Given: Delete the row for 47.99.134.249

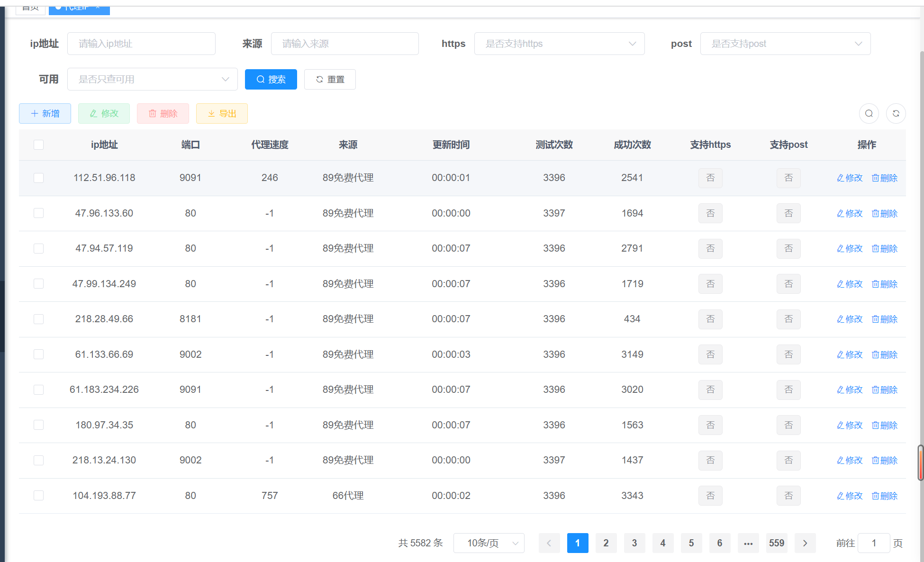Looking at the screenshot, I should pyautogui.click(x=885, y=284).
